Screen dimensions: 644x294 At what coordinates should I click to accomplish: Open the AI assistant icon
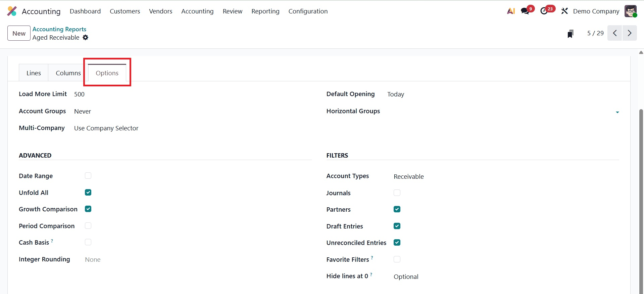[511, 11]
